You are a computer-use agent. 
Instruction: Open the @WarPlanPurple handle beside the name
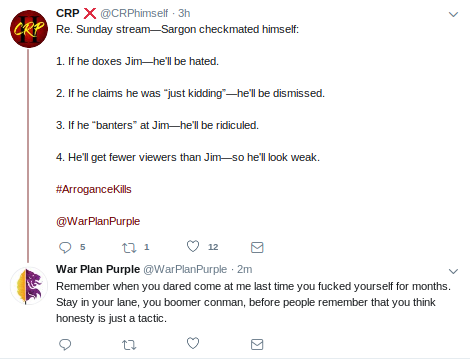point(185,269)
